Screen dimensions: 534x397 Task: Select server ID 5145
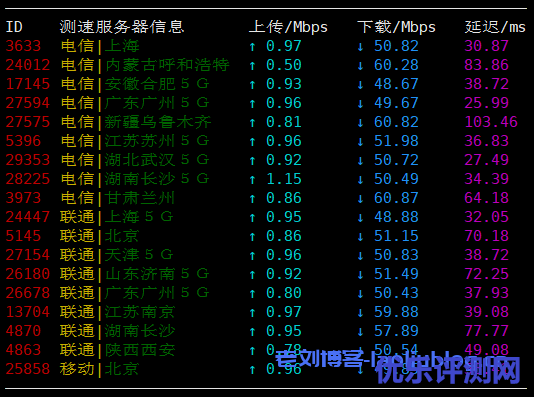click(23, 236)
